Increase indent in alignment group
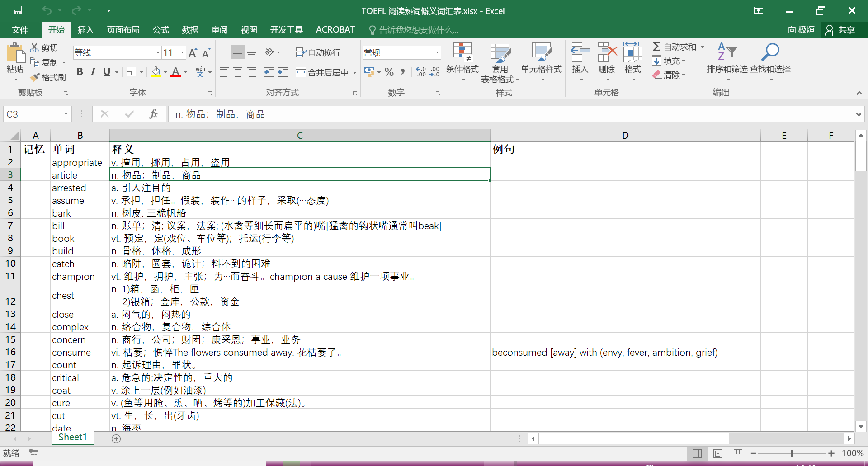Screen dimensions: 868x466 (283, 72)
